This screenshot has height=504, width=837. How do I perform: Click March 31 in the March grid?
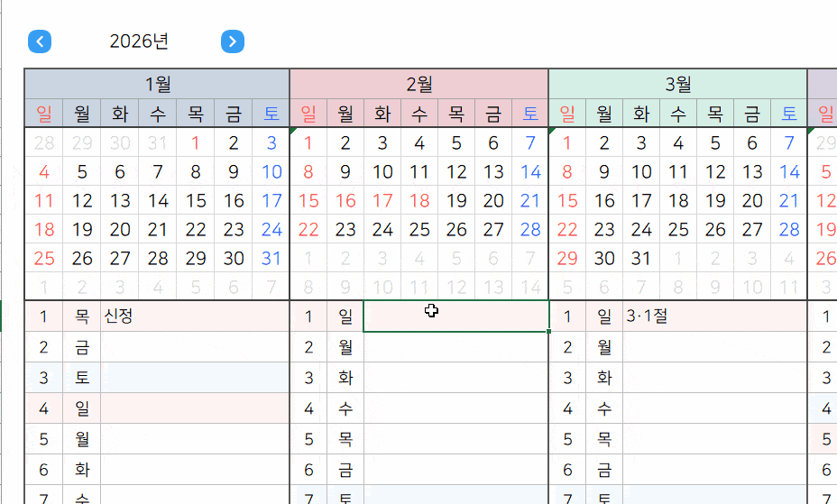click(641, 258)
